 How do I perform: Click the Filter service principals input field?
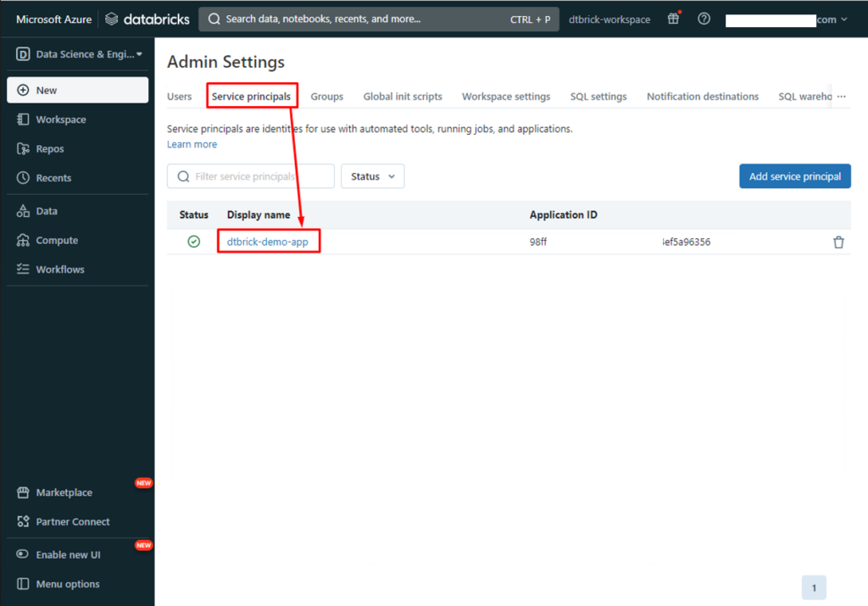[251, 176]
